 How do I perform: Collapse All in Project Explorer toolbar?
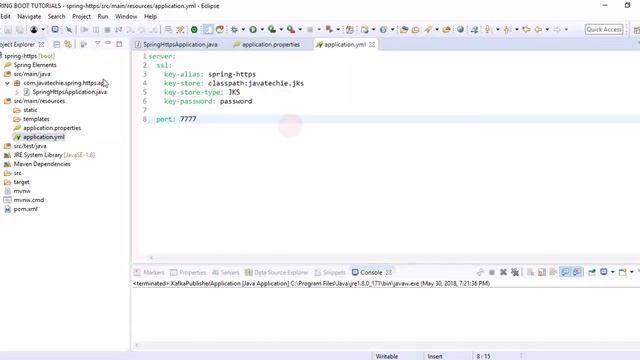click(57, 44)
